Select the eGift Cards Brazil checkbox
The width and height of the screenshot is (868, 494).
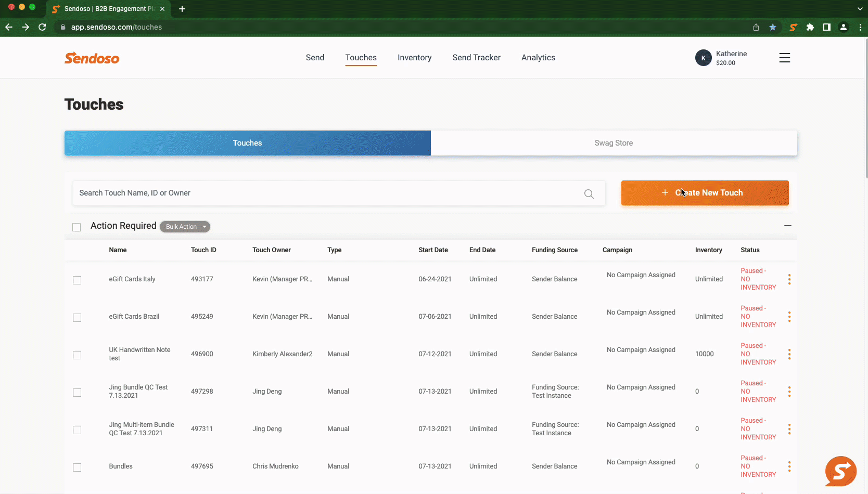coord(77,318)
